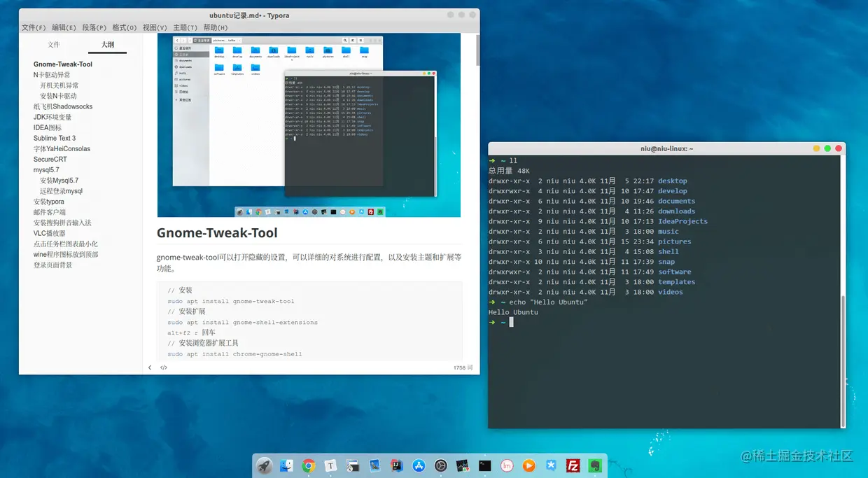Open the orange media player in the dock

tap(528, 465)
